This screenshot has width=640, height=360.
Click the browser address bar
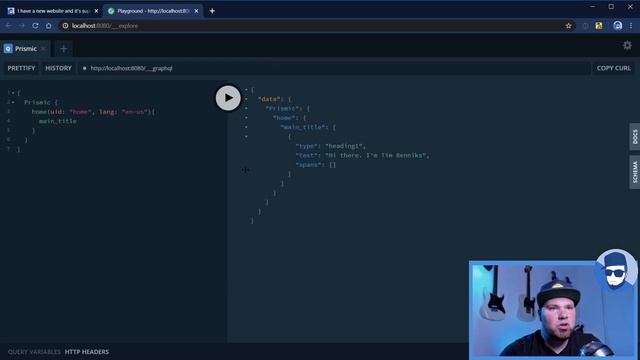(316, 26)
